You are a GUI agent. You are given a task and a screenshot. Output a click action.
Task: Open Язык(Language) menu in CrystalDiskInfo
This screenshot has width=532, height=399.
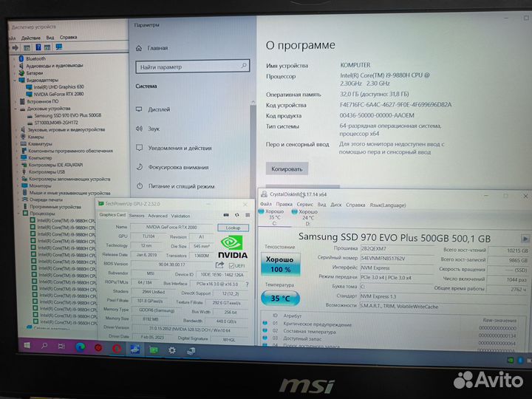388,205
